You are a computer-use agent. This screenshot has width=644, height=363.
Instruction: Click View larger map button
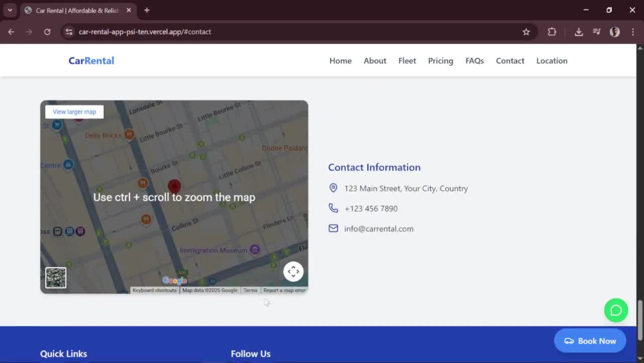[74, 112]
